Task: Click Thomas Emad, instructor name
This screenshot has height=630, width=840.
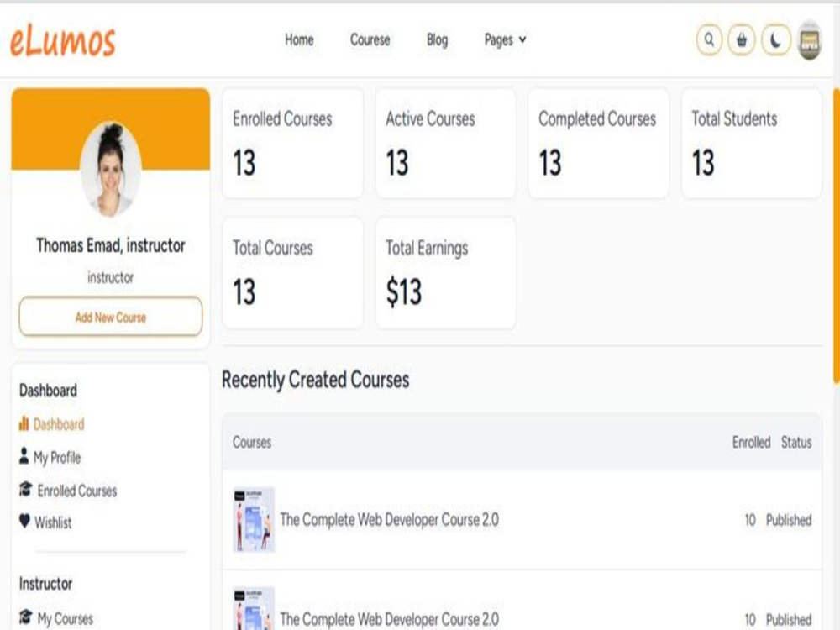Action: 111,246
